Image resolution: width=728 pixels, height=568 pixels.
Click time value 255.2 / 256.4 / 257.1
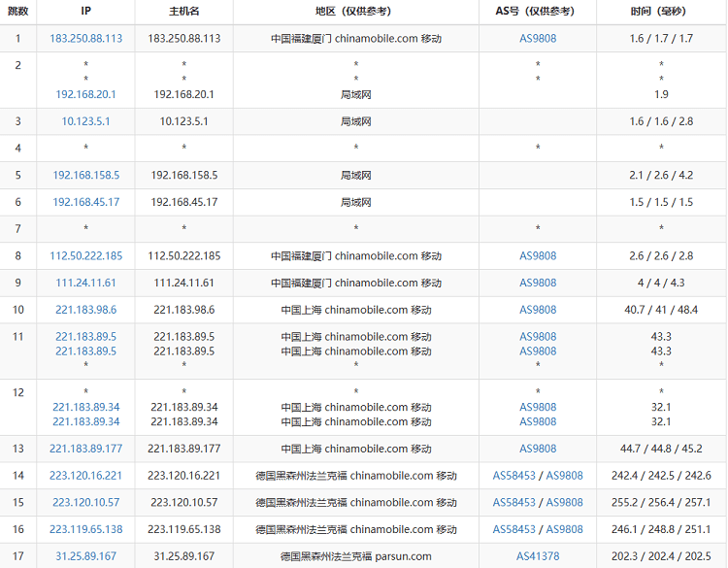click(661, 503)
